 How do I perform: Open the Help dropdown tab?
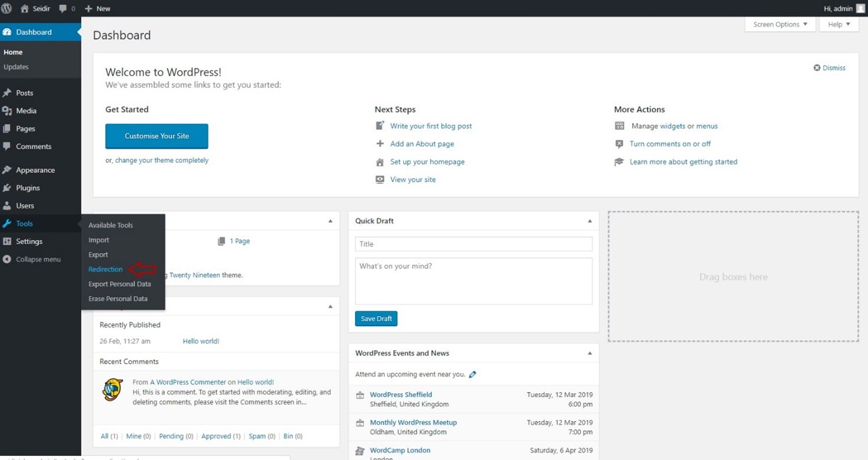tap(839, 24)
